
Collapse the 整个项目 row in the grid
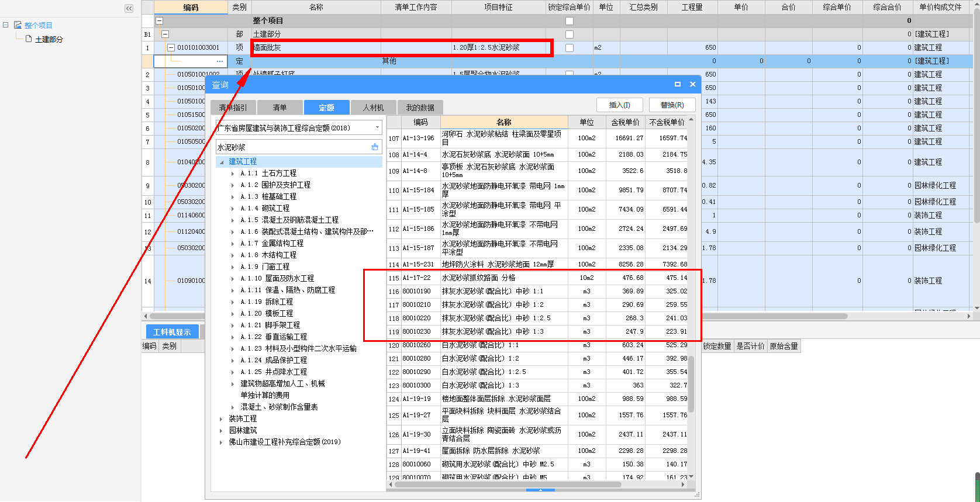[159, 20]
